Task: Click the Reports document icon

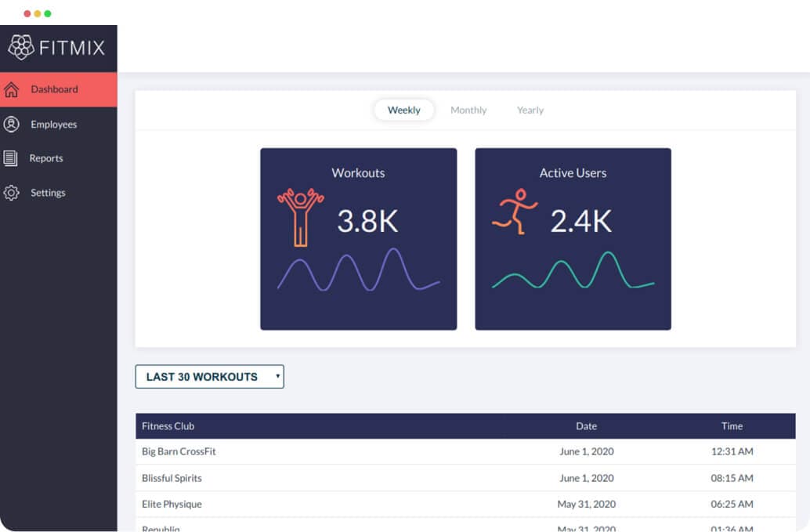Action: [x=11, y=158]
